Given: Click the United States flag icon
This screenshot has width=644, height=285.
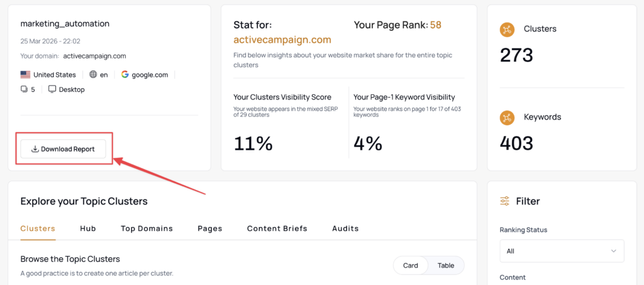Looking at the screenshot, I should click(25, 74).
